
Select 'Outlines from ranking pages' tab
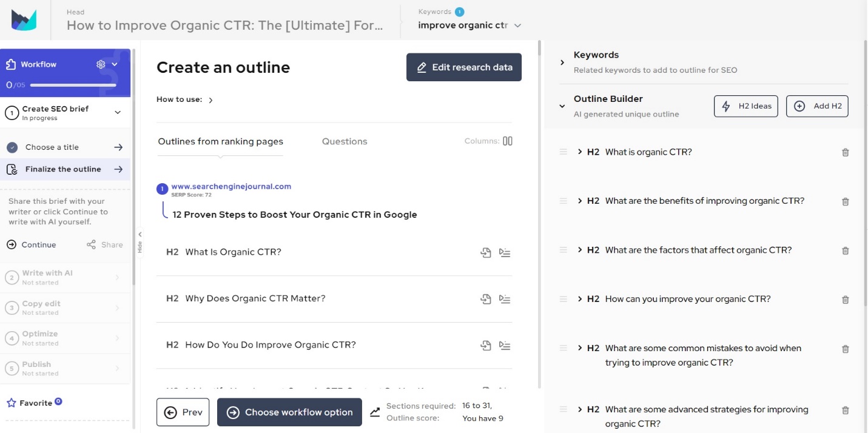tap(220, 141)
